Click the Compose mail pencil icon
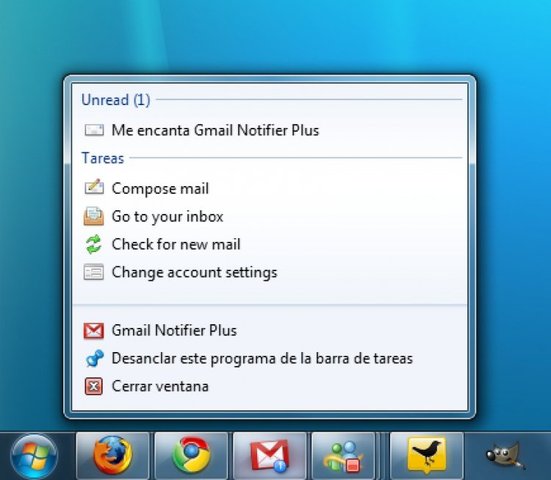551x480 pixels. (94, 187)
